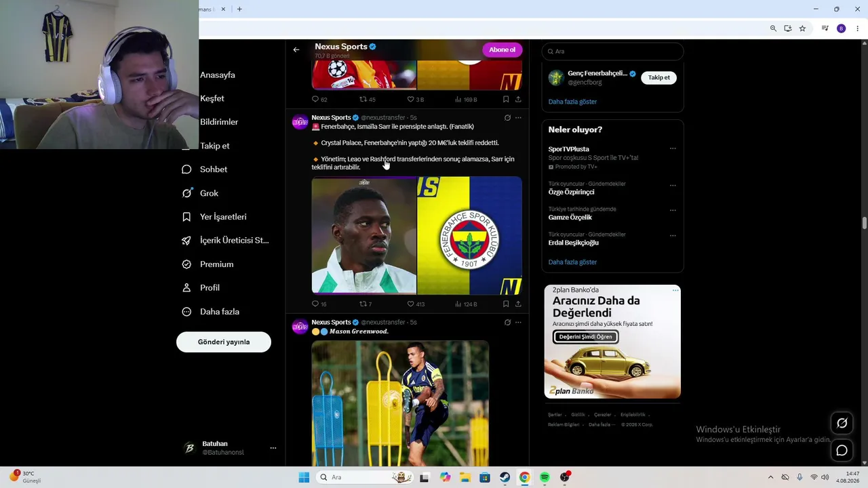Image resolution: width=868 pixels, height=488 pixels.
Task: Open Spotify from the taskbar
Action: click(545, 477)
